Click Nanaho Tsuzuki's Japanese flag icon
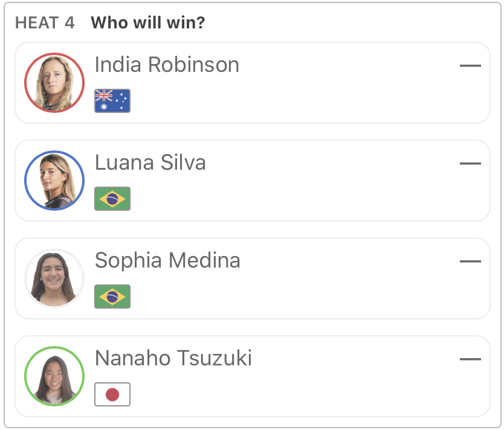 112,394
